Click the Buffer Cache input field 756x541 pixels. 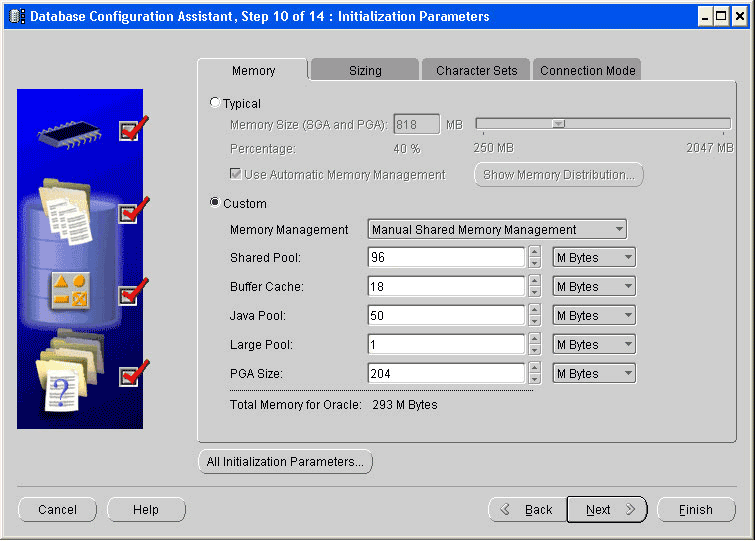click(x=446, y=287)
